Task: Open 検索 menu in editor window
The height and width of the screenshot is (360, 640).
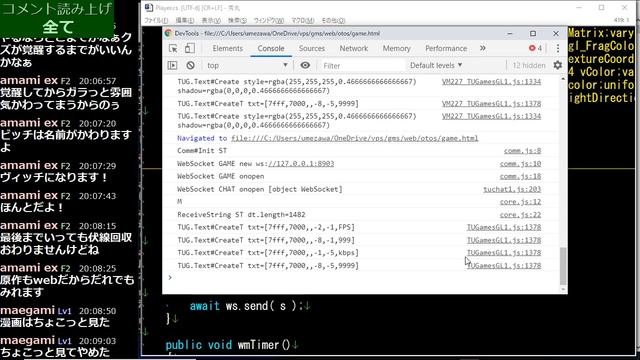Action: pos(237,20)
